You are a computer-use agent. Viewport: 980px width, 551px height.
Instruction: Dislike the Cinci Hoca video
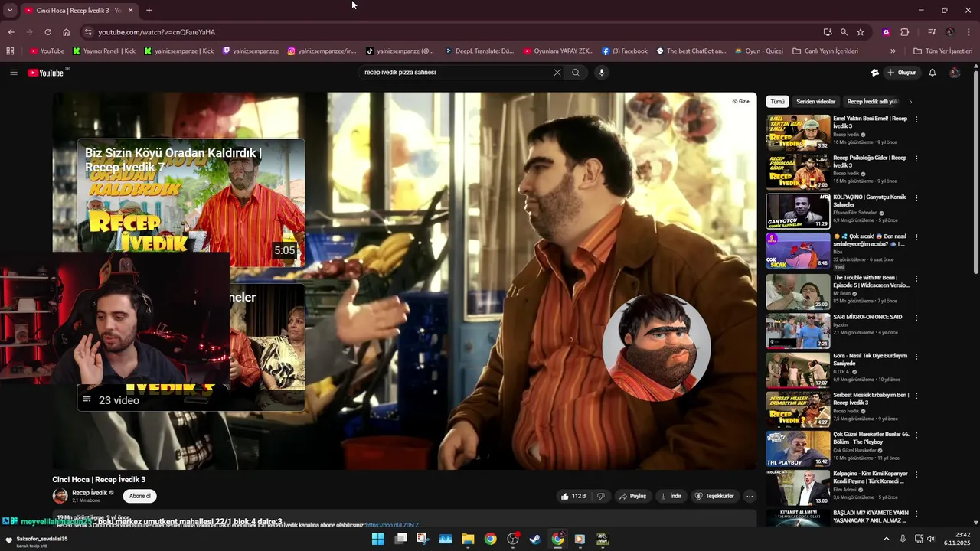click(601, 496)
